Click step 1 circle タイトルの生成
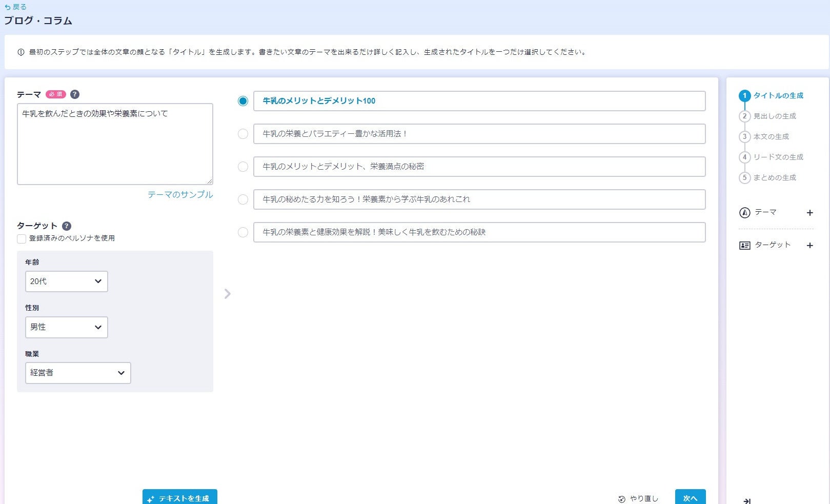Viewport: 830px width, 504px height. pos(745,96)
